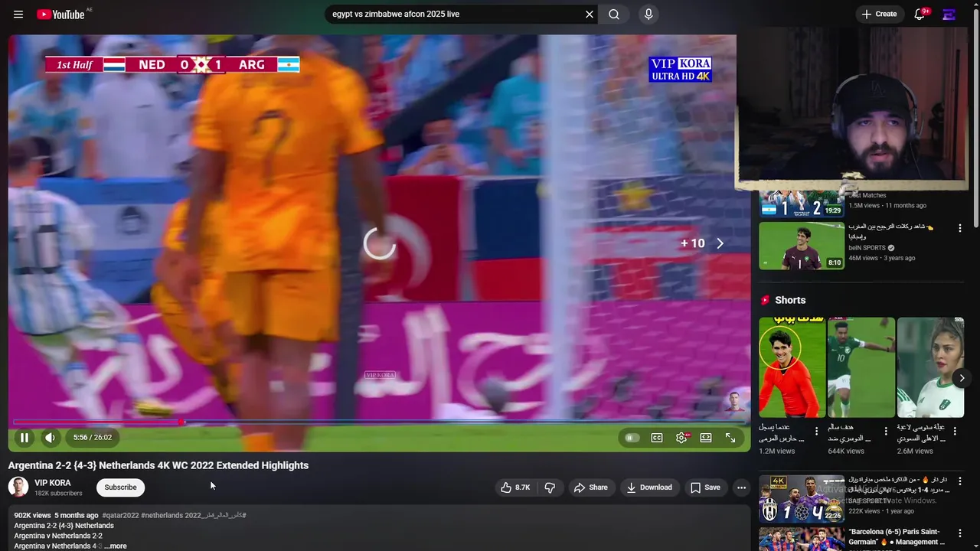Open the player settings gear
Viewport: 980px width, 551px height.
point(681,438)
